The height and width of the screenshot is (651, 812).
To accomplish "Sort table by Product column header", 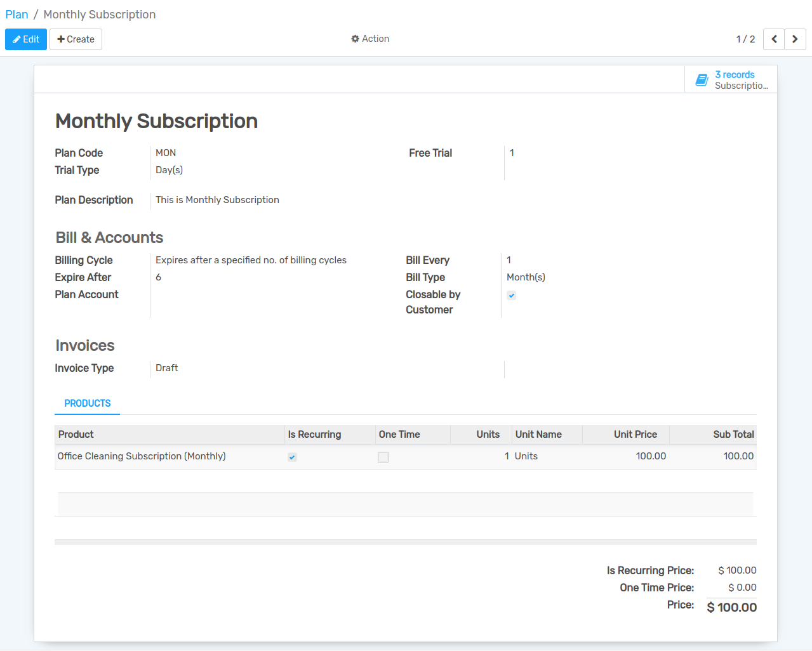I will coord(76,435).
